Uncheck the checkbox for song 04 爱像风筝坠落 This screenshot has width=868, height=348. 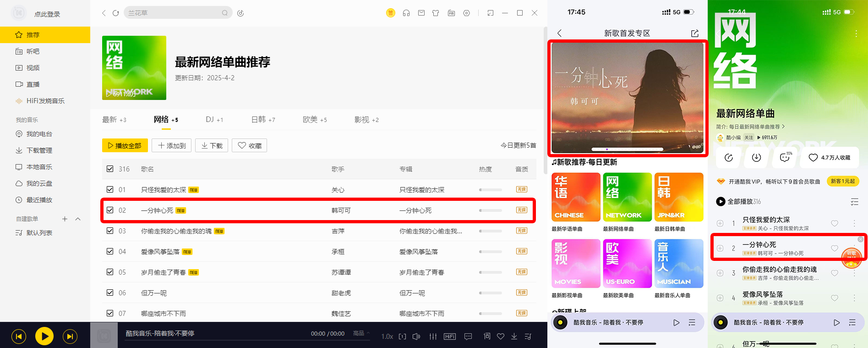coord(110,251)
